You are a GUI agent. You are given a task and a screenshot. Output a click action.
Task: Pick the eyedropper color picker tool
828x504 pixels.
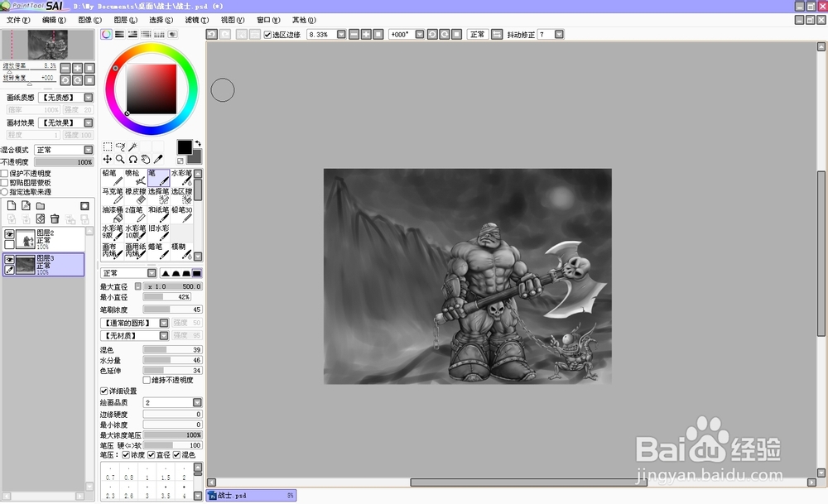point(158,159)
